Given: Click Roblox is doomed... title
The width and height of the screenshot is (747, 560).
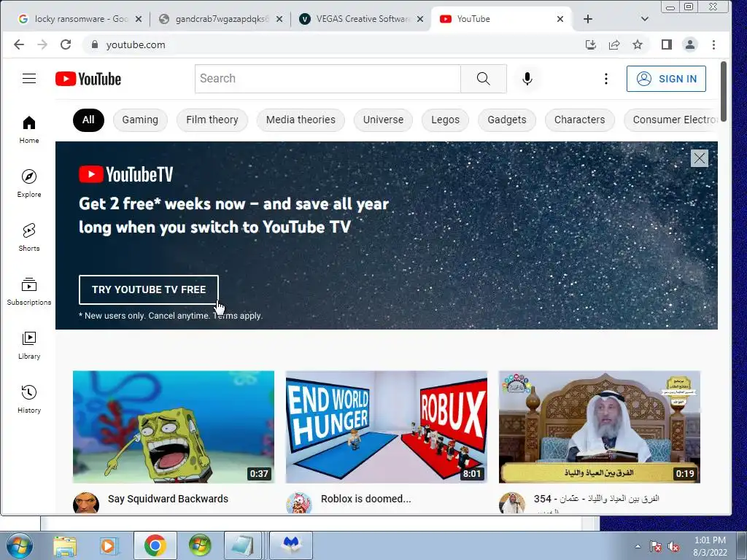Looking at the screenshot, I should click(365, 499).
